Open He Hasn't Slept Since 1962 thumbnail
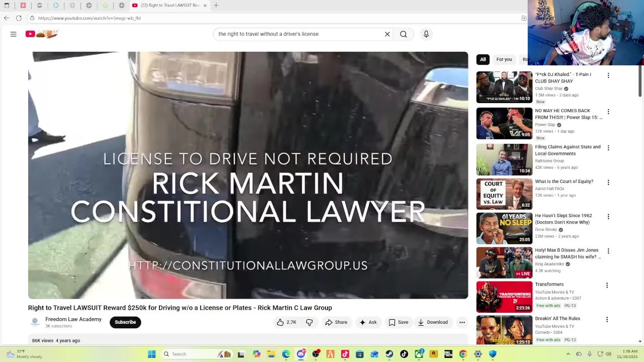 [504, 228]
